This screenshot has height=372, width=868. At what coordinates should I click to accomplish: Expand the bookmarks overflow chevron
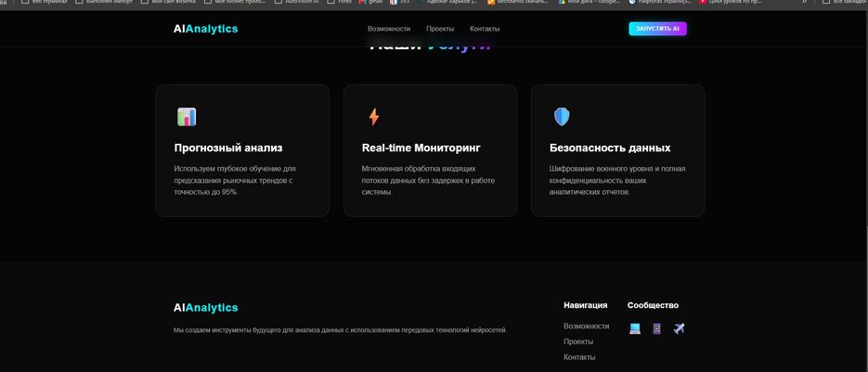804,2
